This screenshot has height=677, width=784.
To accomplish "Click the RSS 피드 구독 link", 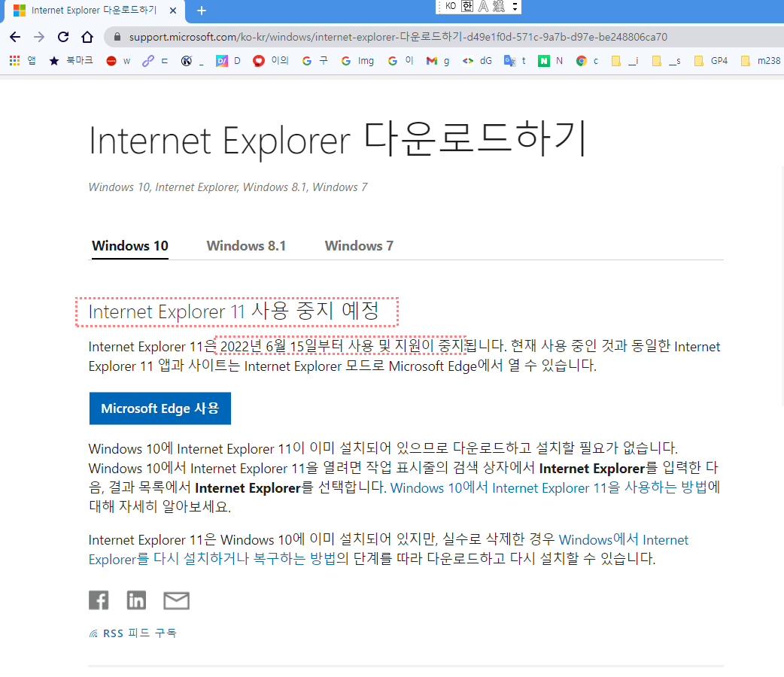I will [x=133, y=633].
